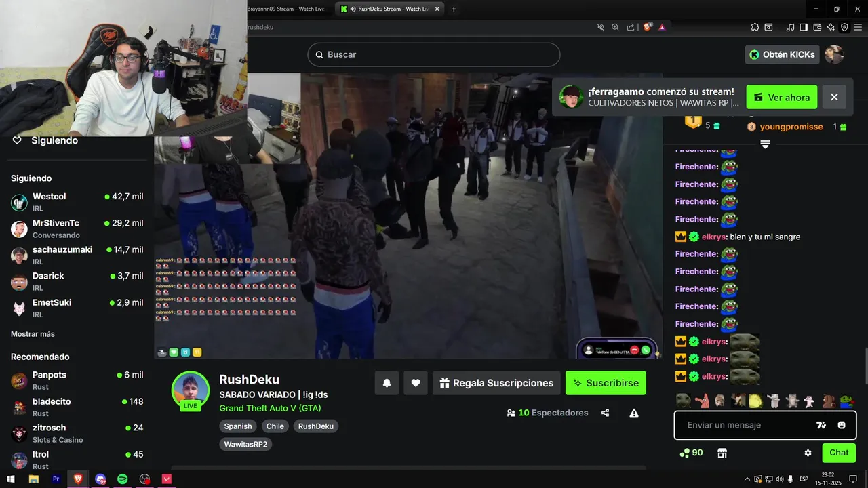
Task: Click the share page icon in address bar
Action: coord(631,27)
